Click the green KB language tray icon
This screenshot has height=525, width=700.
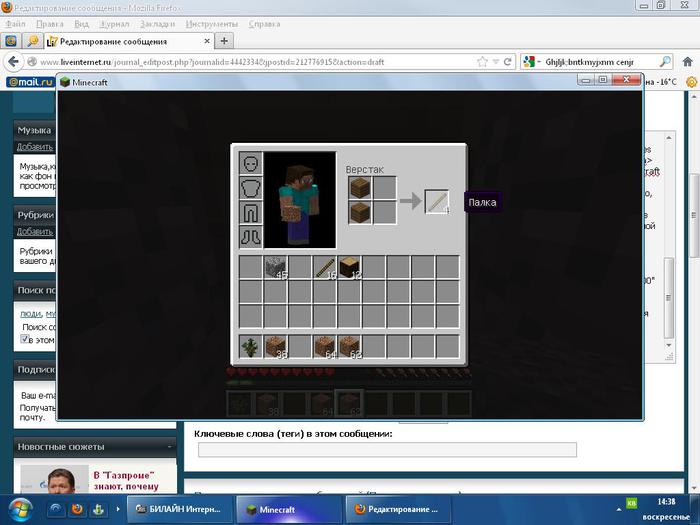(x=631, y=503)
